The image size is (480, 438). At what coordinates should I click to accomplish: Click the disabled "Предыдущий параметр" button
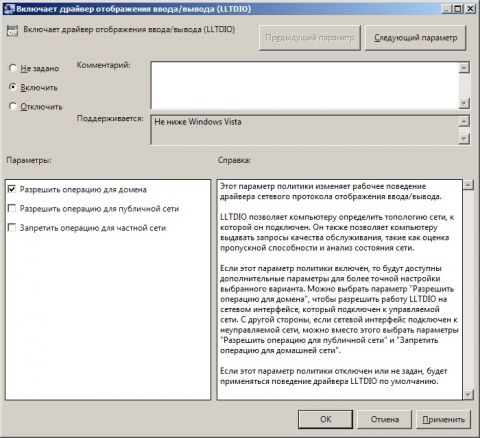310,38
